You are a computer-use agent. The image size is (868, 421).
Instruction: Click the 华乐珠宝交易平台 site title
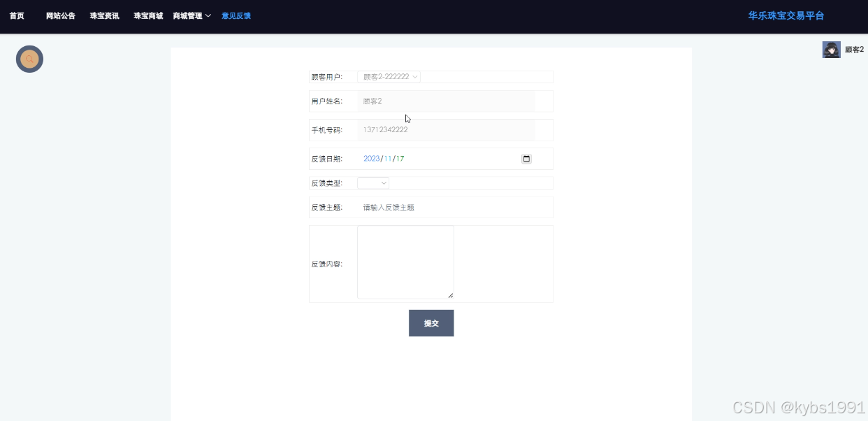coord(786,15)
